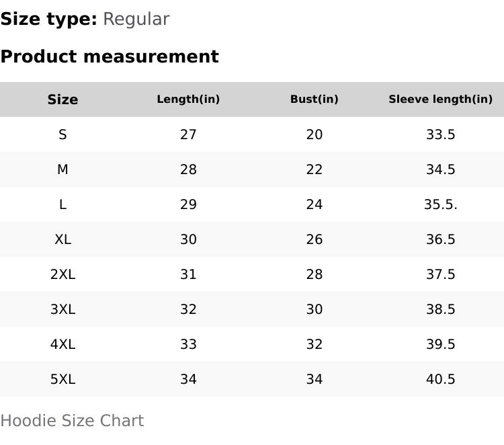Viewport: 504px width, 445px height.
Task: Click the 37.5 sleeve length for 2XL
Action: (x=440, y=274)
